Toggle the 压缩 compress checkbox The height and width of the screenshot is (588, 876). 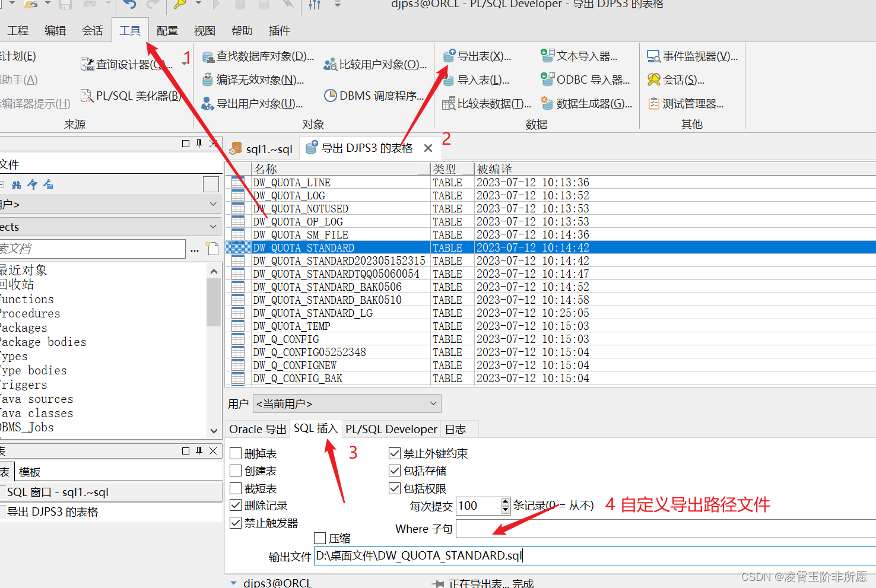(320, 538)
